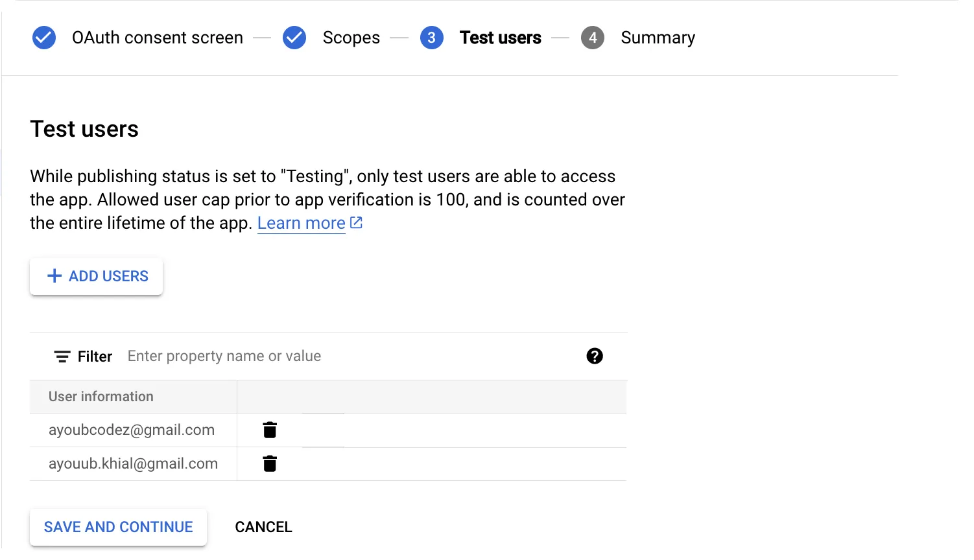Viewport: 974px width, 560px height.
Task: Click the OAuth consent screen checkmark icon
Action: pos(44,38)
